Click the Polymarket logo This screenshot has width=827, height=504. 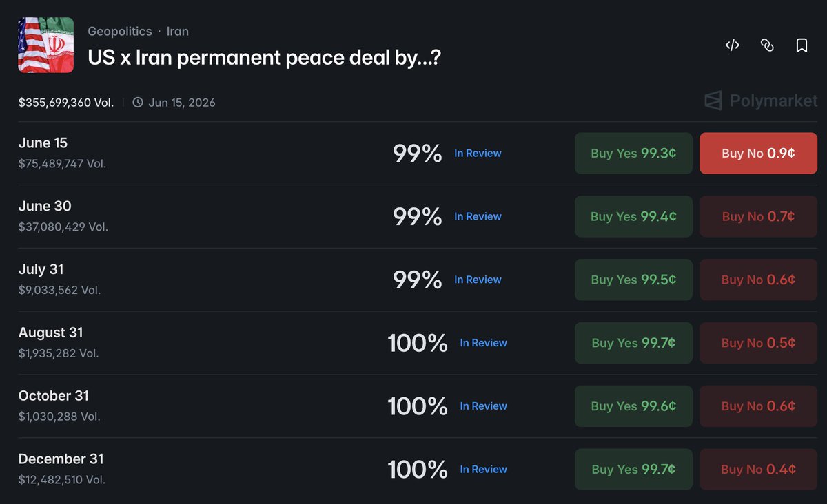point(761,101)
